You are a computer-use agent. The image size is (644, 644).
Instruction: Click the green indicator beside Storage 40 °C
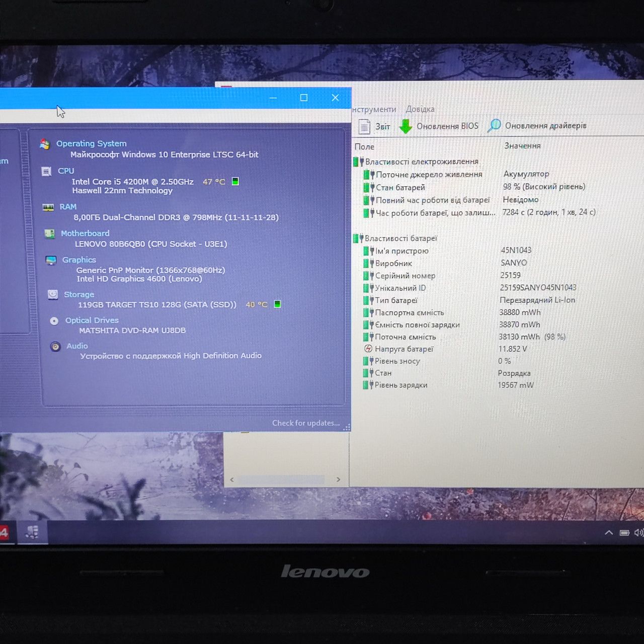coord(277,304)
